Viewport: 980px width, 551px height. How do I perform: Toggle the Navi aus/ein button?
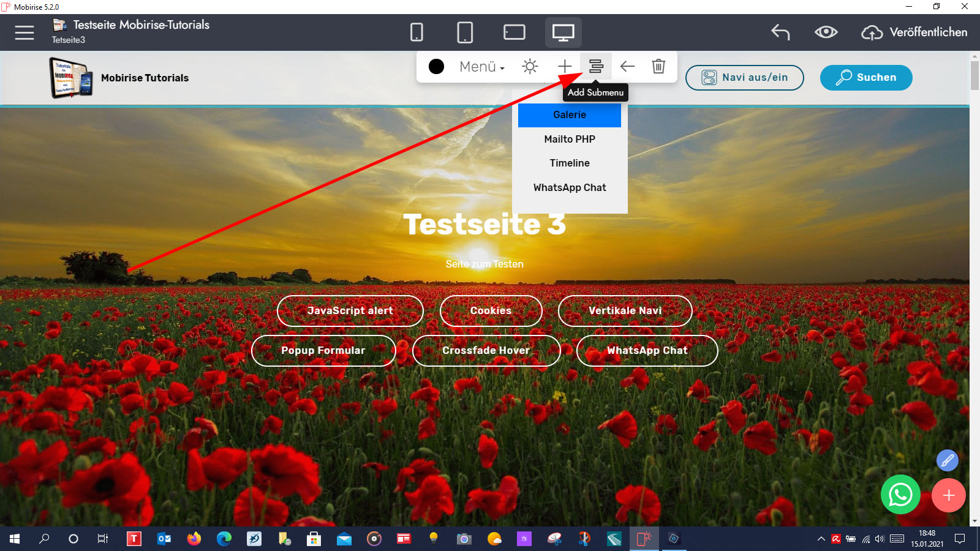pyautogui.click(x=744, y=78)
